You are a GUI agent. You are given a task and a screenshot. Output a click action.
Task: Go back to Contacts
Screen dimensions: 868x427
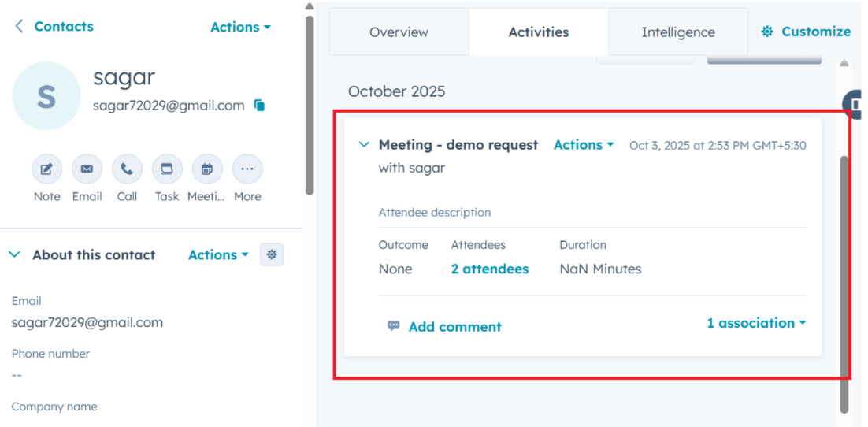[54, 27]
